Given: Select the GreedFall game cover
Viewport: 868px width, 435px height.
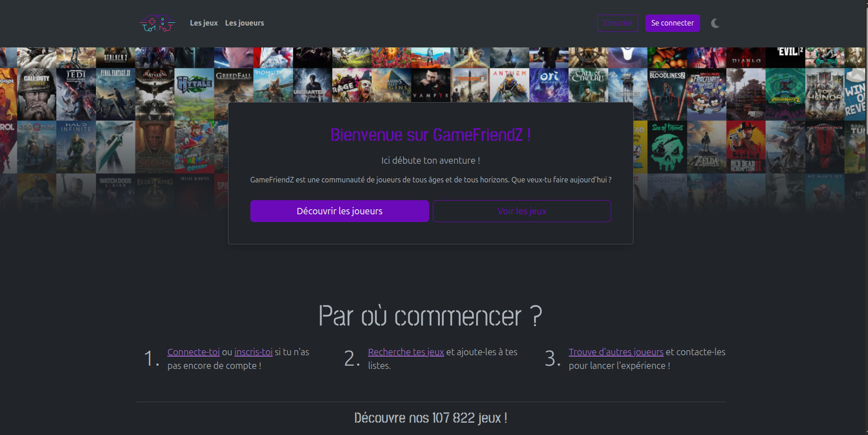Looking at the screenshot, I should tap(234, 85).
